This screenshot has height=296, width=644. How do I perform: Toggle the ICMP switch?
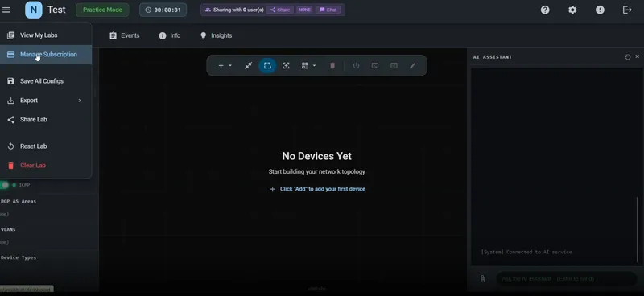tap(5, 185)
